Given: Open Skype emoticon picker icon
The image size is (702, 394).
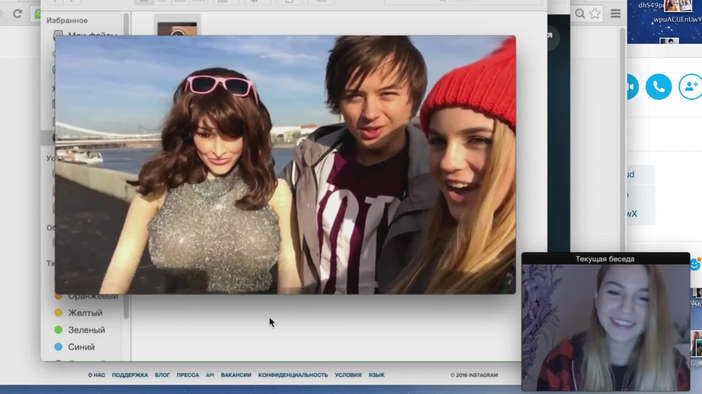Looking at the screenshot, I should pos(695,264).
